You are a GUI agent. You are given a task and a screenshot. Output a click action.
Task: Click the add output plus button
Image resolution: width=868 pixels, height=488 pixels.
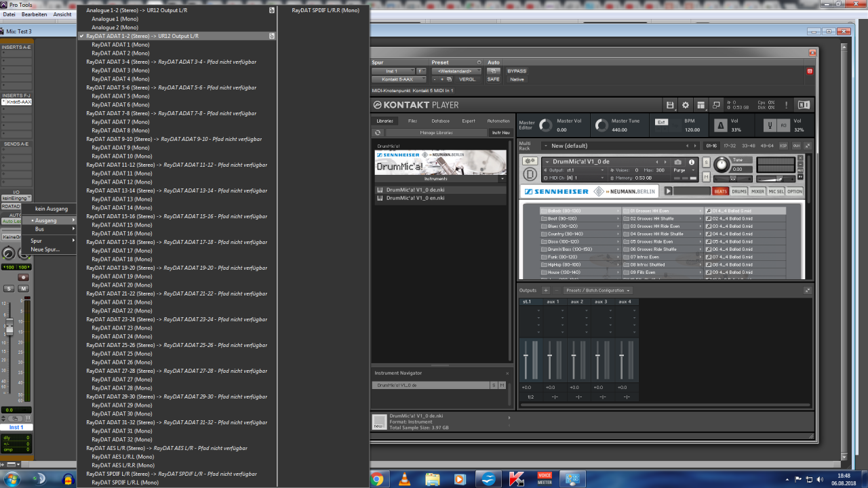[545, 290]
